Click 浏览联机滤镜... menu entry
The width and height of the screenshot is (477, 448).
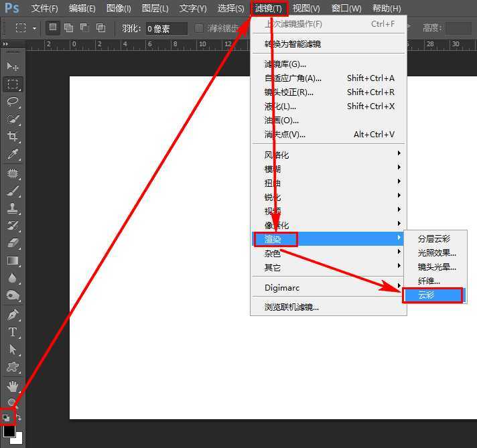[x=292, y=307]
